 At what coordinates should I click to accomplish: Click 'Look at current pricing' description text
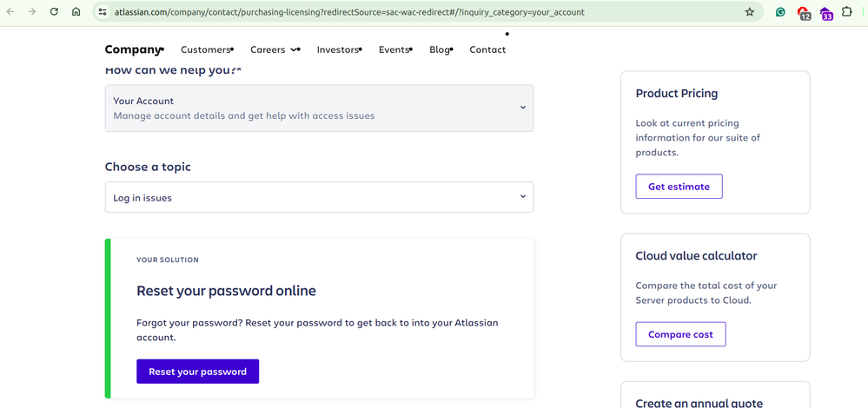pos(698,138)
